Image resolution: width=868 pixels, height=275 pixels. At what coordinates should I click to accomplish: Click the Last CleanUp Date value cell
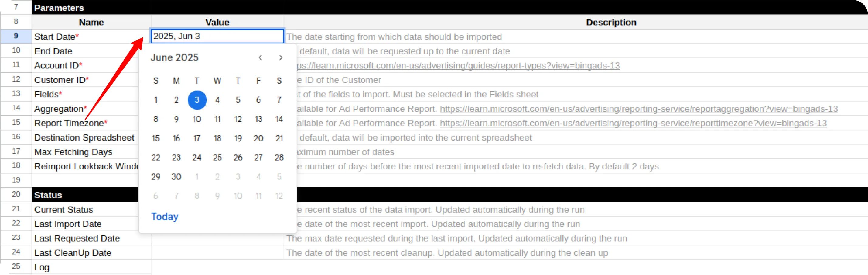[x=217, y=253]
